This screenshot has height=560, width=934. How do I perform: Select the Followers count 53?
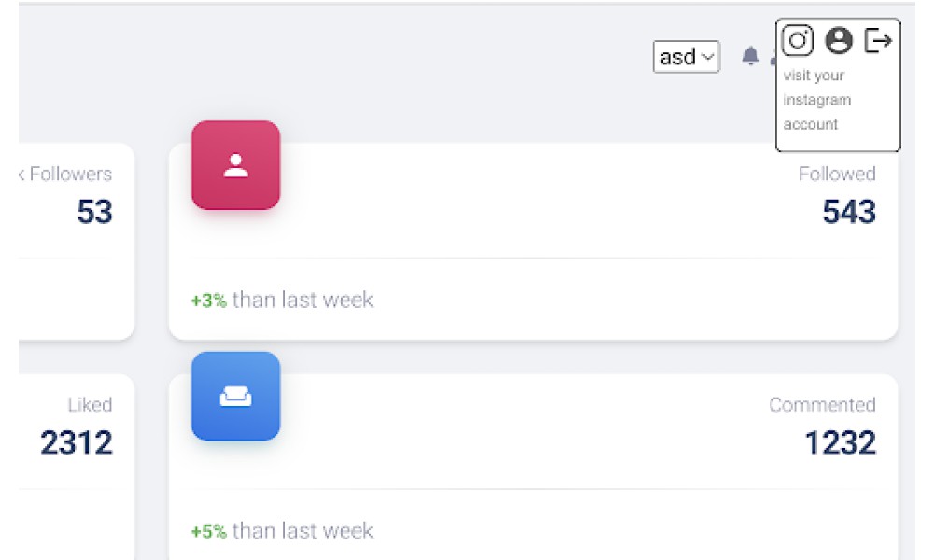[94, 212]
